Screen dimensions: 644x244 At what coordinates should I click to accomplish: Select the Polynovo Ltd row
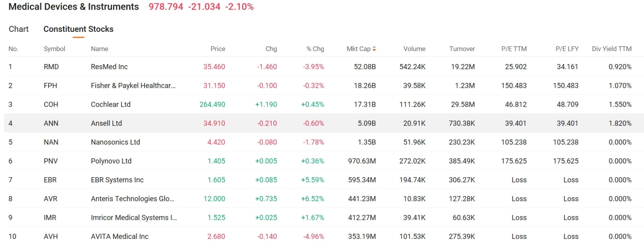click(x=111, y=161)
